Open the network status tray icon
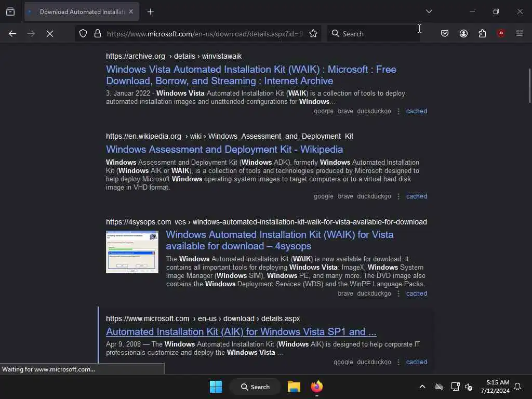Screen dimensions: 532x399 tap(455, 387)
